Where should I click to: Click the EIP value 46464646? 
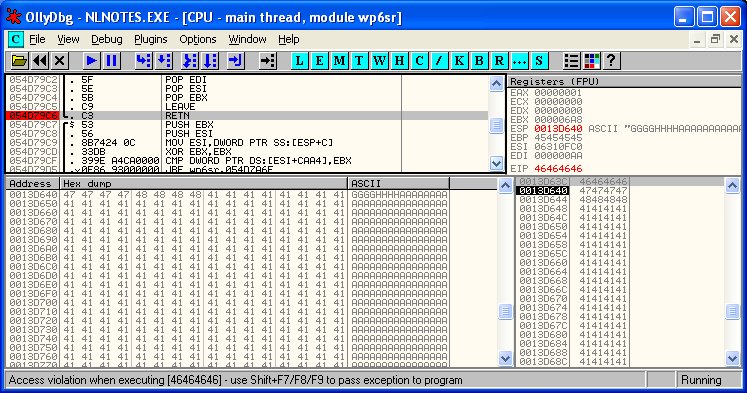[x=558, y=169]
